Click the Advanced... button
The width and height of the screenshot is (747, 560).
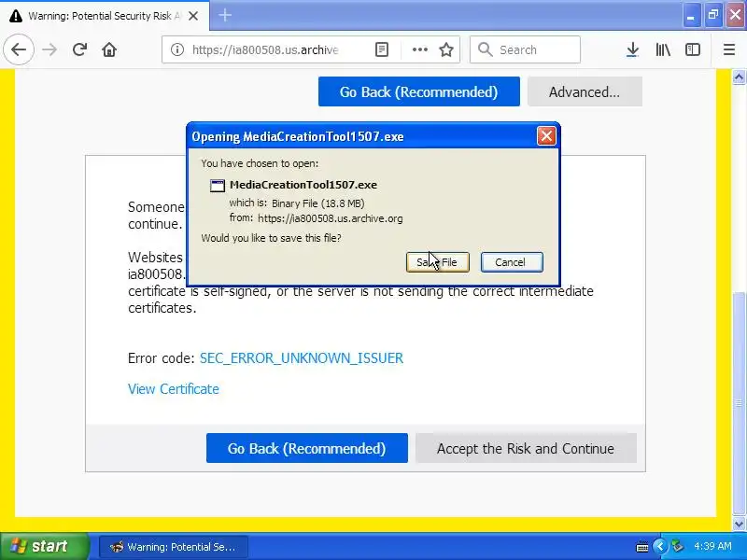[585, 91]
